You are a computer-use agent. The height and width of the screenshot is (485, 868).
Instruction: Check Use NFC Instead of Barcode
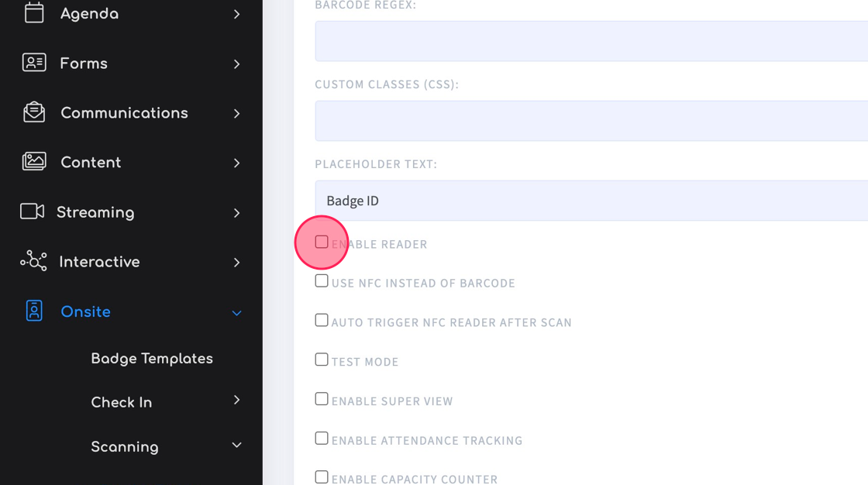click(x=322, y=281)
